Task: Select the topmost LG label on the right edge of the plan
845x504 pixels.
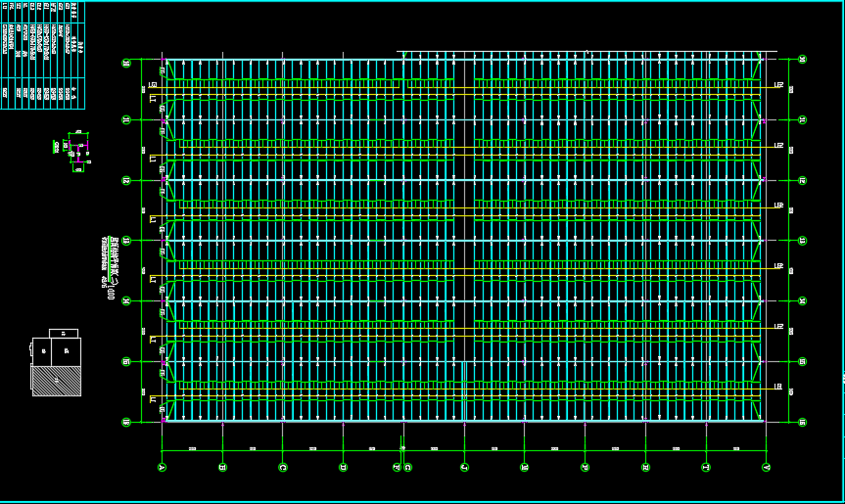Action: tap(779, 86)
